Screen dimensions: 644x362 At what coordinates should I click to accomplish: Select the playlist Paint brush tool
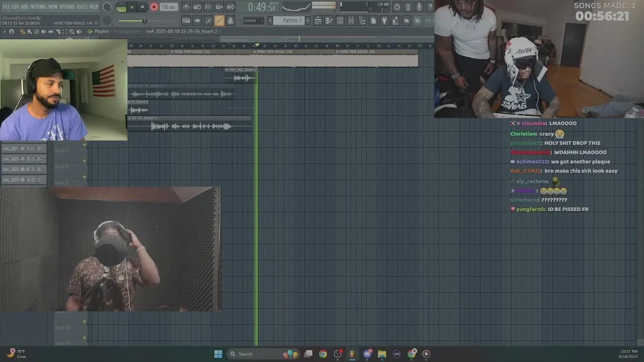tap(29, 32)
